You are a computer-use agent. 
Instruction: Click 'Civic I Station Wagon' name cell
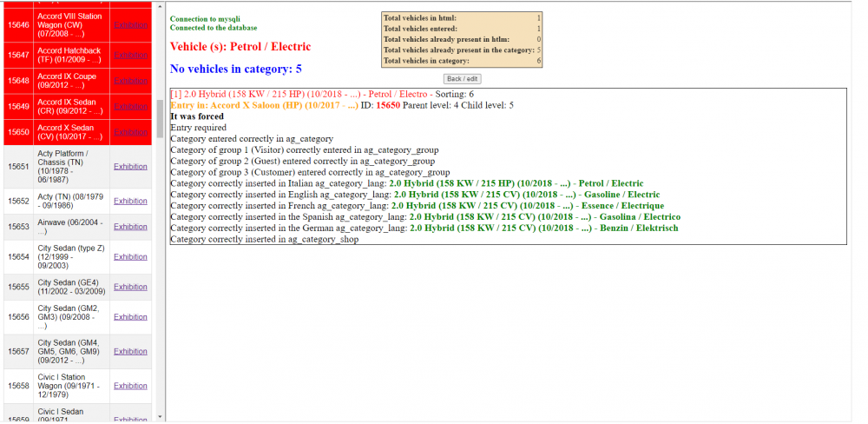71,386
